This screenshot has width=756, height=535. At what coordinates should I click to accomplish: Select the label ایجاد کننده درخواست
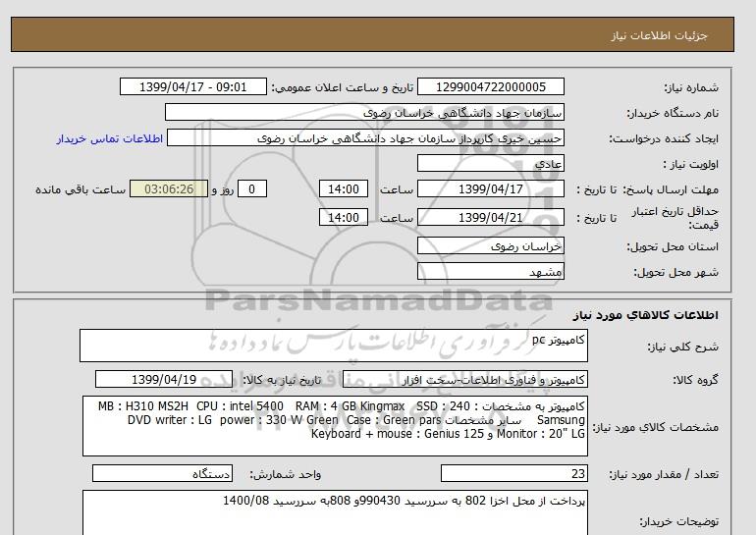(664, 138)
